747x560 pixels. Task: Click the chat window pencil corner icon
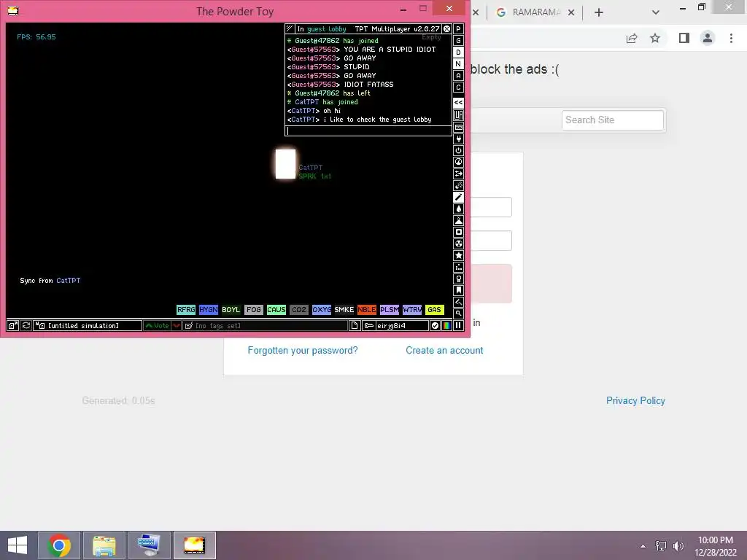coord(290,29)
